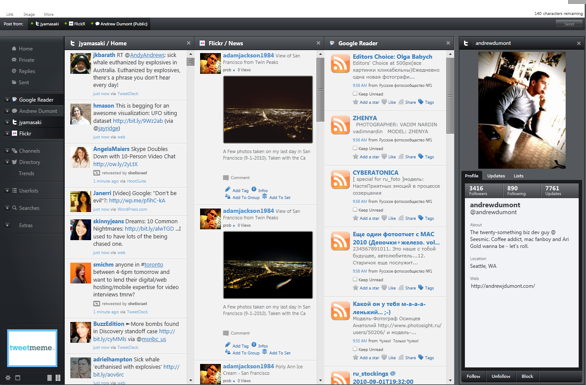Click the RSS icon beside ZHENYA

(340, 125)
